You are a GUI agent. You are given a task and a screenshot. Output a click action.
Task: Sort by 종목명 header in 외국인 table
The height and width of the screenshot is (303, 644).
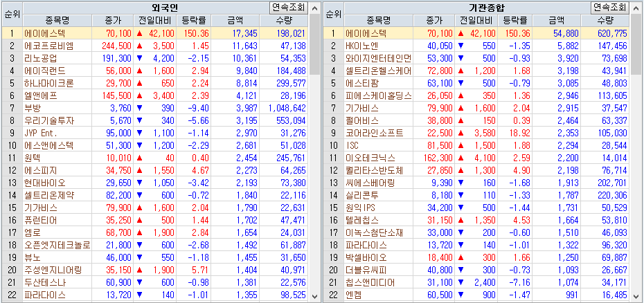[x=57, y=21]
